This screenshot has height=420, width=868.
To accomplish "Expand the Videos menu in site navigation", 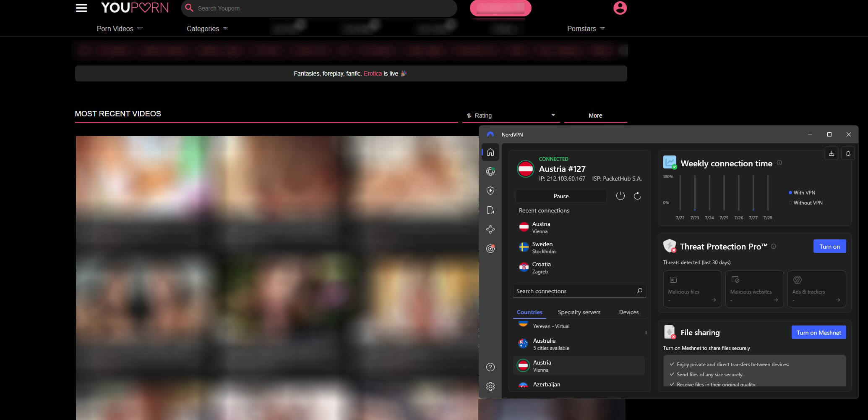I will [120, 29].
